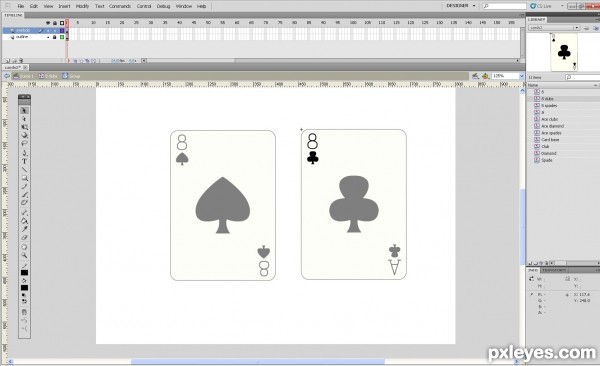The height and width of the screenshot is (366, 600).
Task: Toggle visibility dot of symbols layer
Action: (x=48, y=30)
